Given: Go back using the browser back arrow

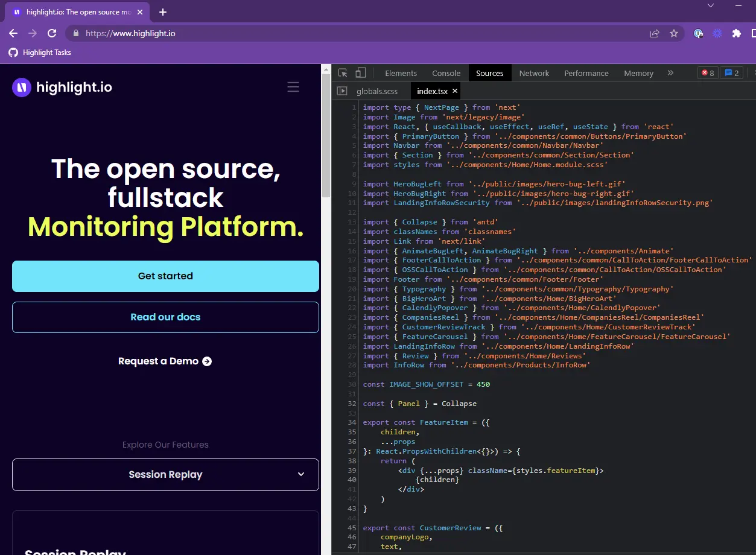Looking at the screenshot, I should tap(13, 34).
